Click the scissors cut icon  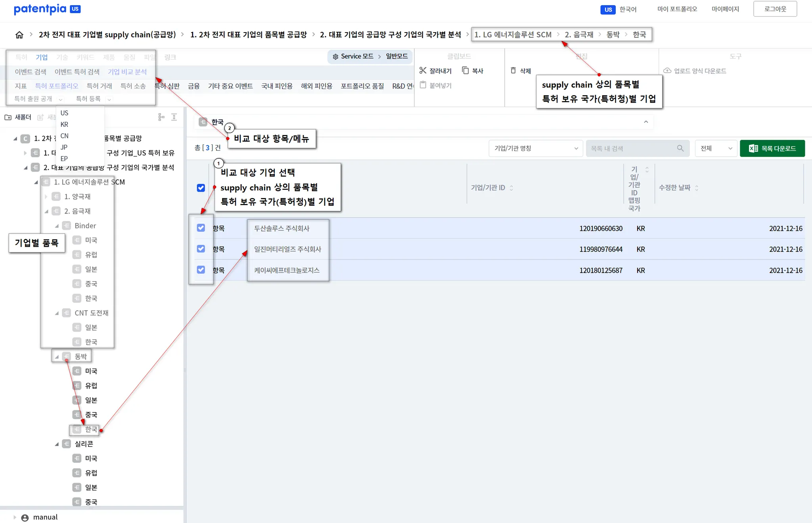tap(423, 71)
